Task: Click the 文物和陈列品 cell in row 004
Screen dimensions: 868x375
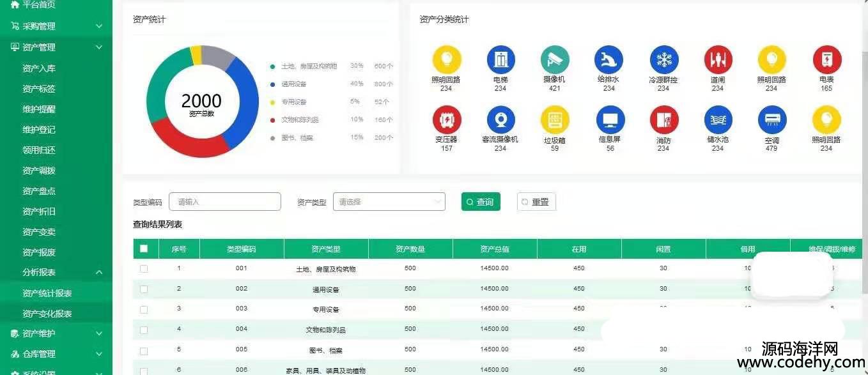Action: 326,330
